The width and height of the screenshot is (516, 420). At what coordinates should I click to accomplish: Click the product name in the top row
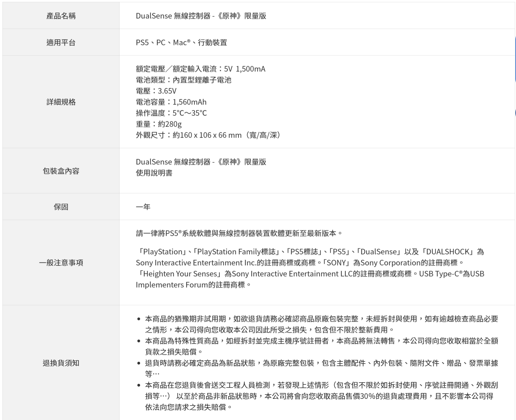[x=201, y=16]
